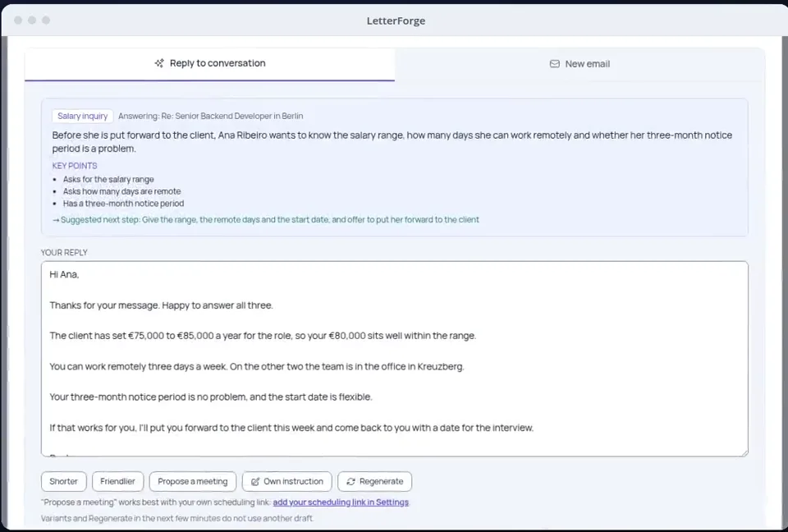
Task: Select the key point 'Asks for the salary range'
Action: click(x=108, y=180)
